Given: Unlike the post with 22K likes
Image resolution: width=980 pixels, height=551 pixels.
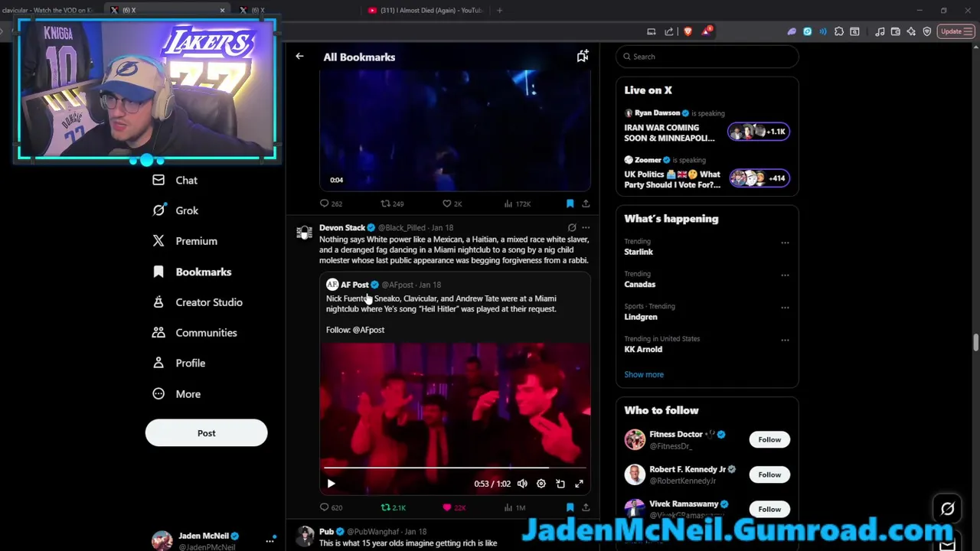Looking at the screenshot, I should (453, 507).
